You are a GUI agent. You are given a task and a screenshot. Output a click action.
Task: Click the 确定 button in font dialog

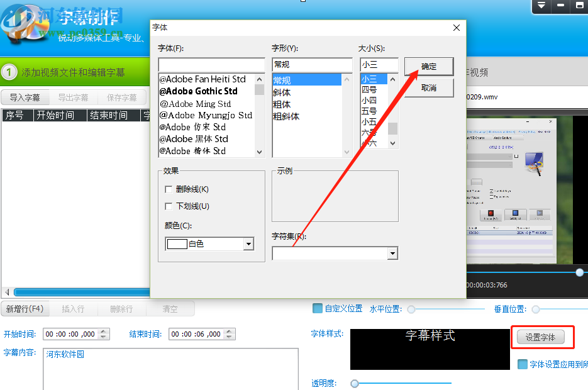tap(429, 67)
